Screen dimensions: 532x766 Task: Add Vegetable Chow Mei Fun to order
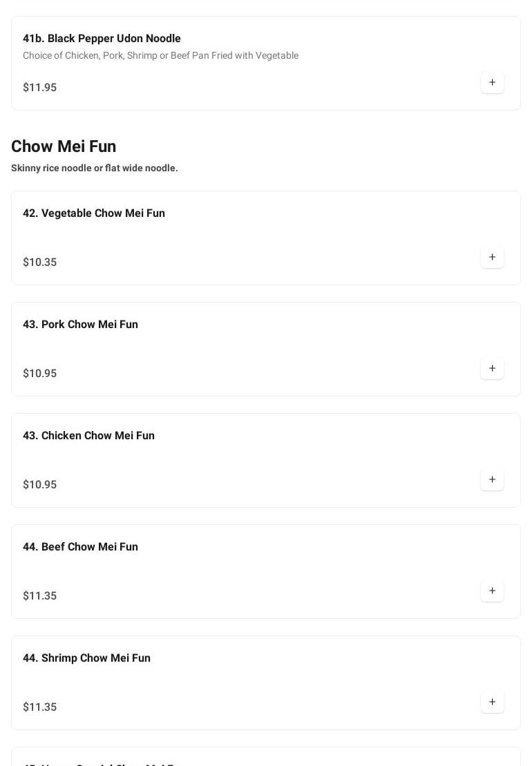pos(492,258)
